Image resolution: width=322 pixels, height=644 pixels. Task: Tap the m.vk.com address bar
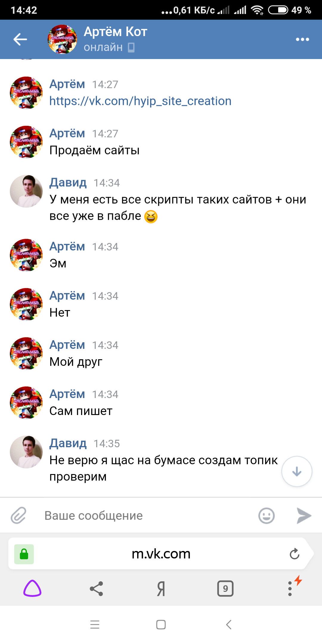point(161,554)
